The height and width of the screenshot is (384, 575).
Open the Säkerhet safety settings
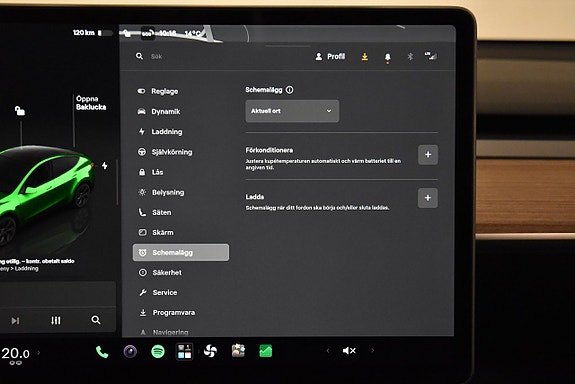pos(160,273)
